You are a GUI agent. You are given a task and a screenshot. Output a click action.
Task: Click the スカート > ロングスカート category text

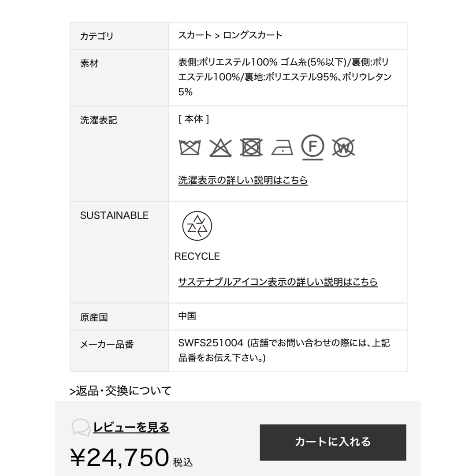230,35
